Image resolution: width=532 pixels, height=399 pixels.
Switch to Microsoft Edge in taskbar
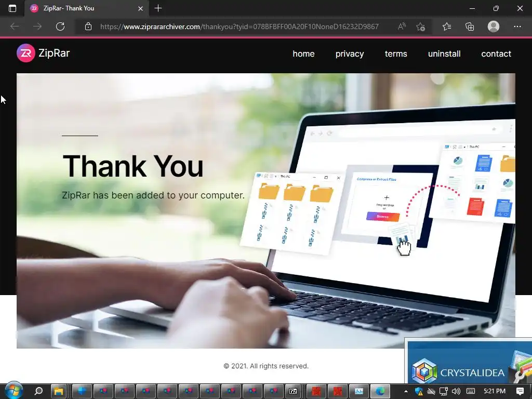tap(380, 391)
